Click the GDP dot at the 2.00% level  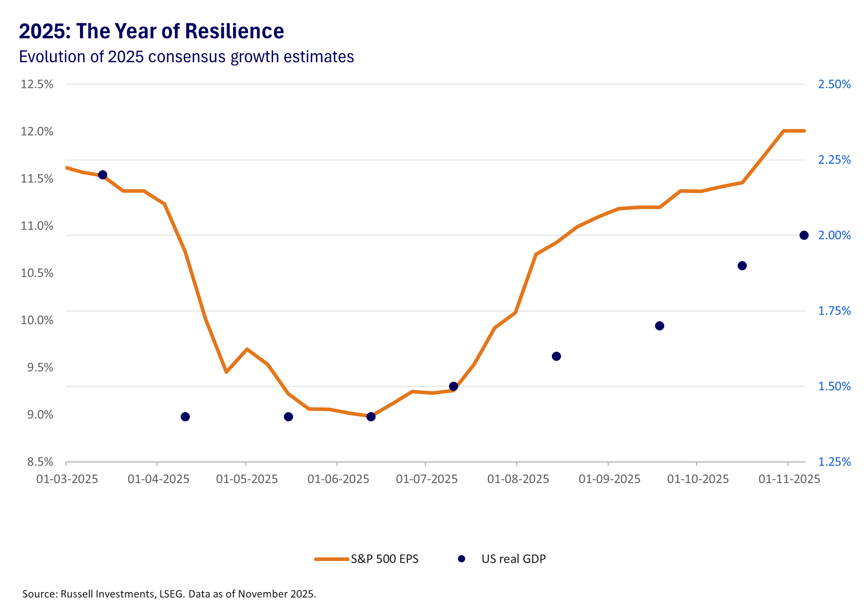click(805, 235)
